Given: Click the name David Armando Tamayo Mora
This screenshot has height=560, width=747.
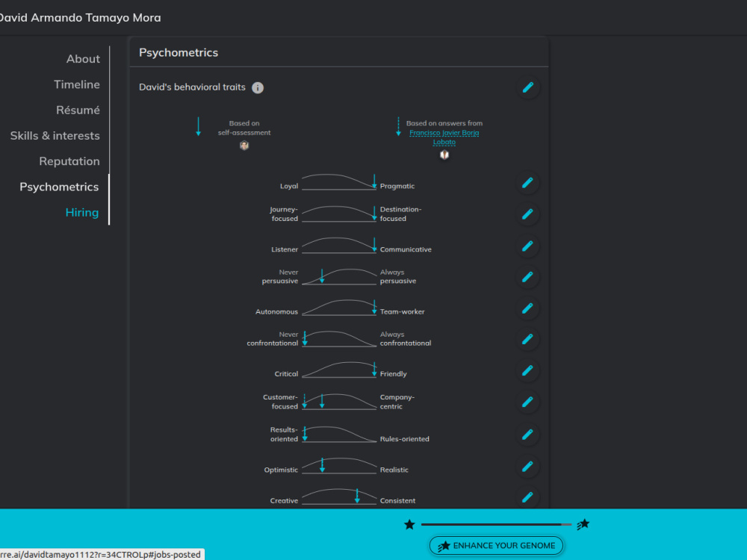Looking at the screenshot, I should (80, 18).
